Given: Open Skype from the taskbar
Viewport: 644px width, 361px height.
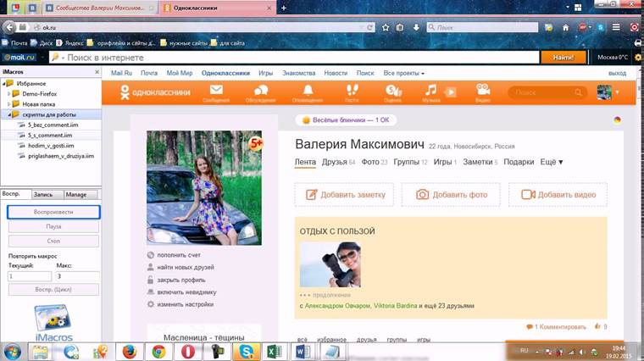Looking at the screenshot, I should pos(247,352).
